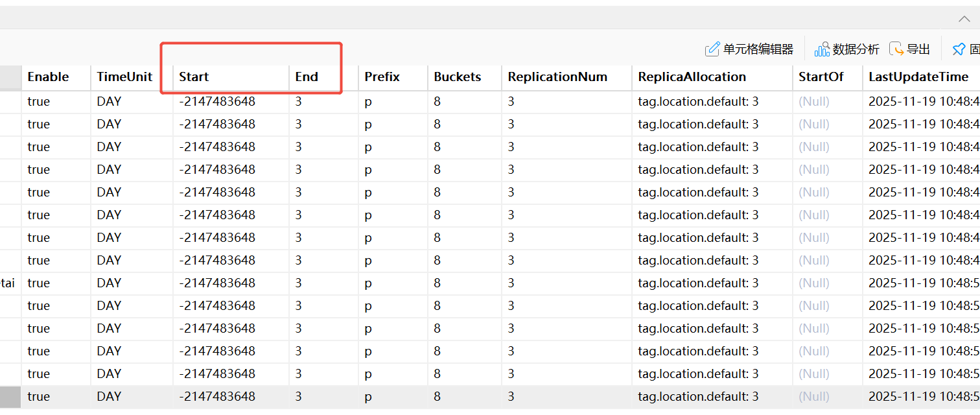Click the blue pin icon
980x415 pixels.
tap(958, 49)
